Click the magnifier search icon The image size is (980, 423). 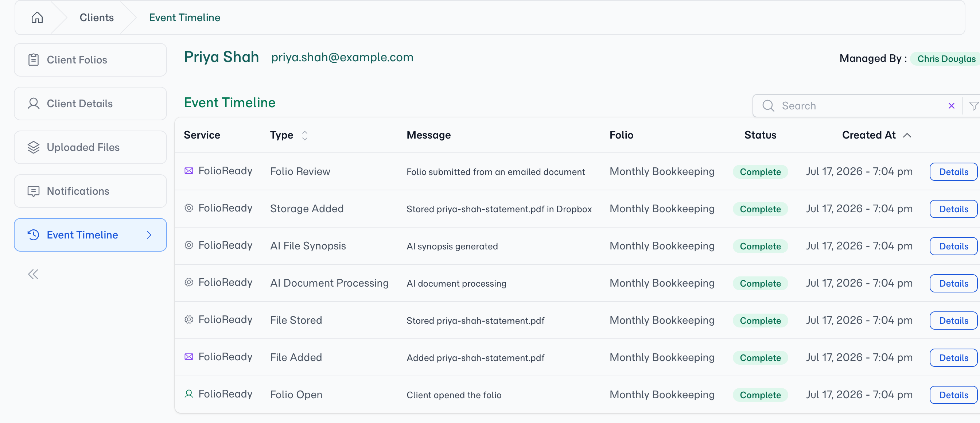click(768, 106)
